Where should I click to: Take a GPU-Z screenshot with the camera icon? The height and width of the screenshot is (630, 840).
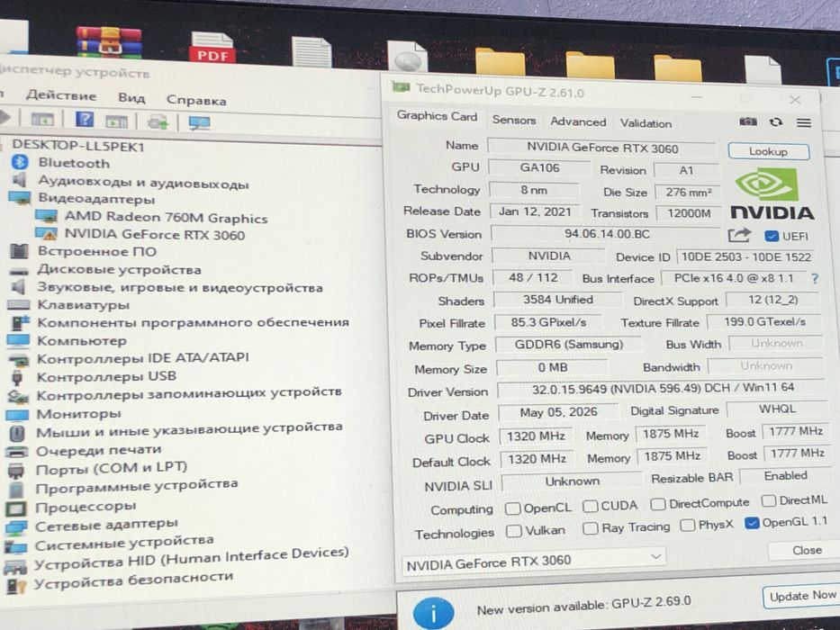click(748, 121)
